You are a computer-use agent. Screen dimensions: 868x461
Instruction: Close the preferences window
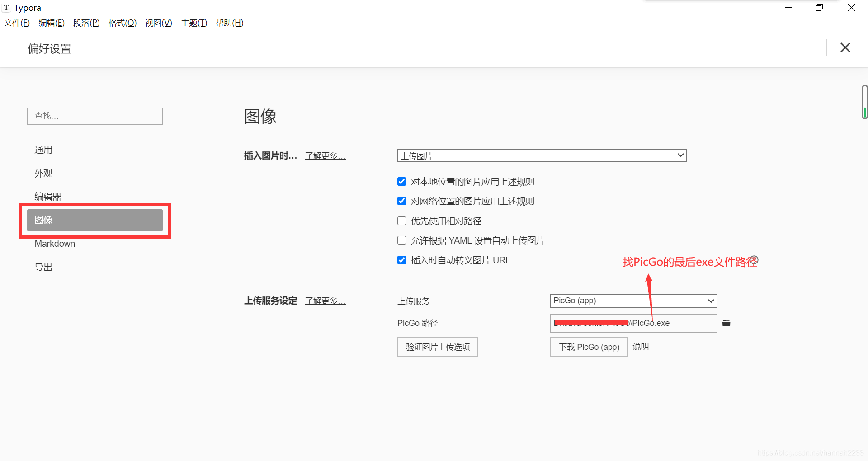click(x=845, y=47)
